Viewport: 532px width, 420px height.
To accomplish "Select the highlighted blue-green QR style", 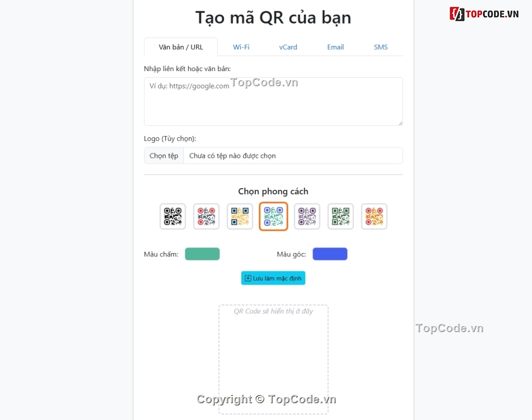I will [x=273, y=217].
